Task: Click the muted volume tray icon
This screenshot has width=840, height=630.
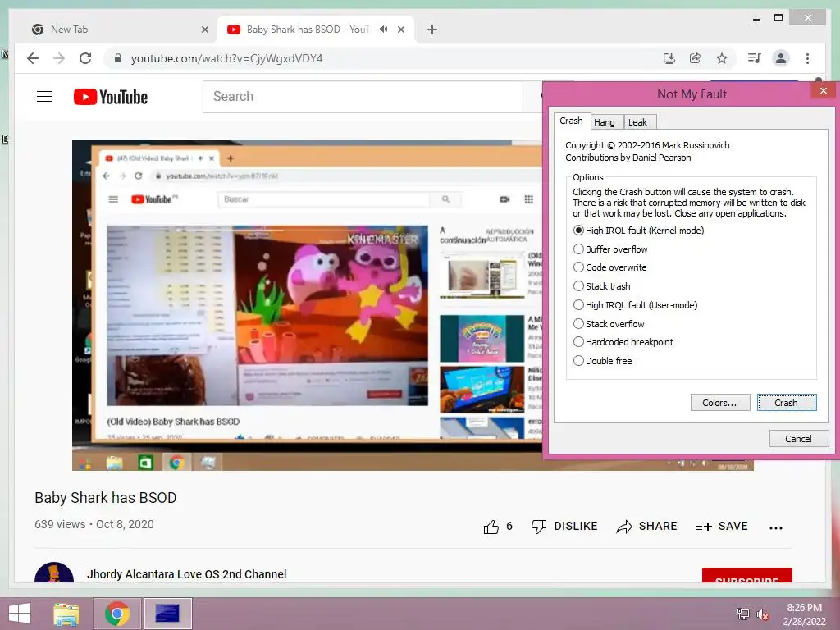Action: coord(762,614)
